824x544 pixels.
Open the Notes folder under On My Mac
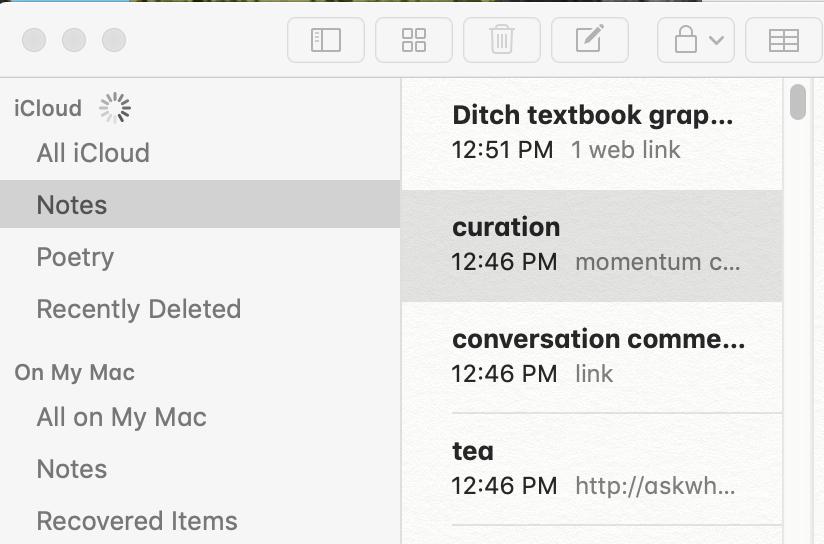(200, 469)
